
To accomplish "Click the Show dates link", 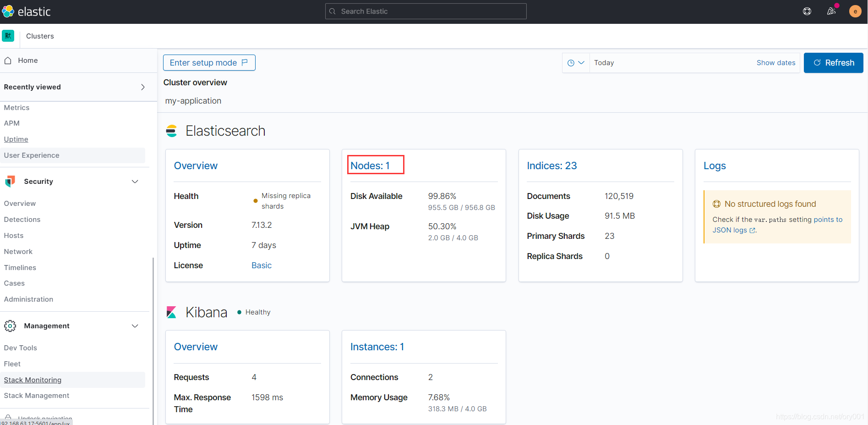I will point(776,63).
